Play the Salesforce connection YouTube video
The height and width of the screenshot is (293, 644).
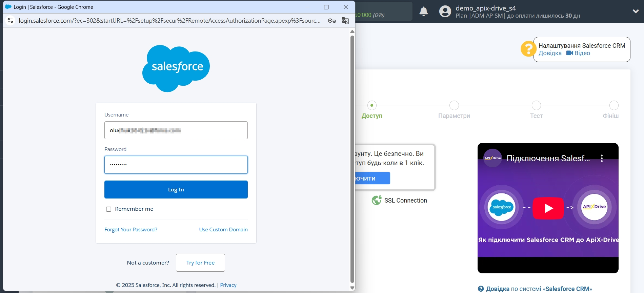[x=548, y=208]
